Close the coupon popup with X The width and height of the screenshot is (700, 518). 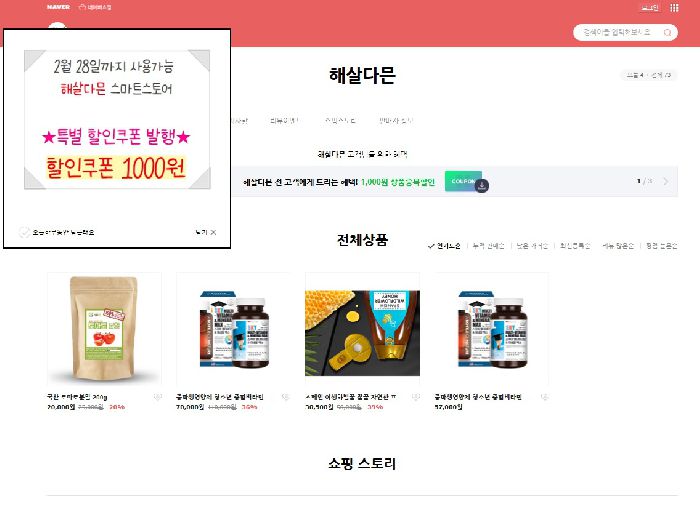coord(206,232)
